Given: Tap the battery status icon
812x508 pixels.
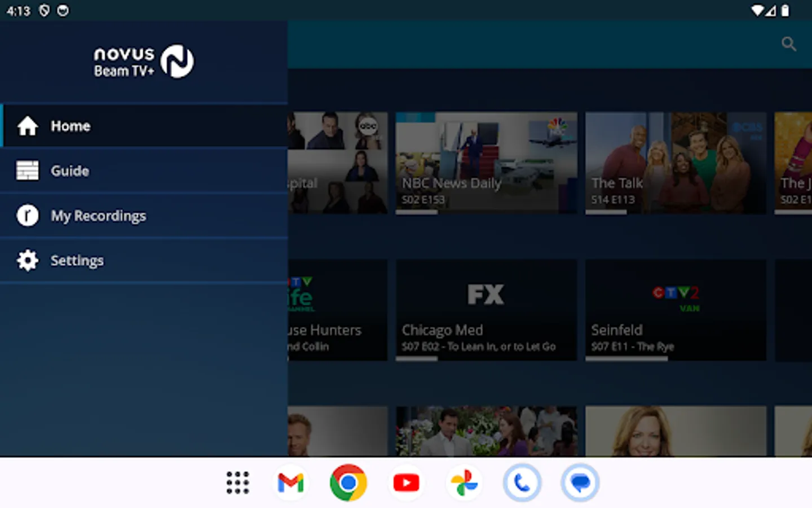Looking at the screenshot, I should (x=785, y=11).
